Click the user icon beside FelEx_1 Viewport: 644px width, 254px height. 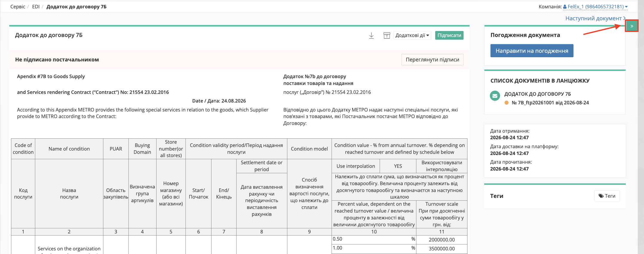point(565,7)
